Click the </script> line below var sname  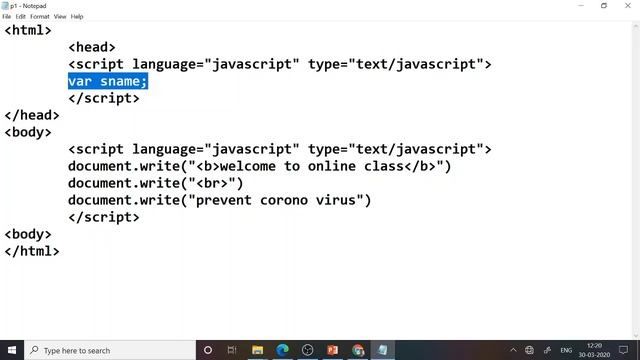(x=104, y=98)
